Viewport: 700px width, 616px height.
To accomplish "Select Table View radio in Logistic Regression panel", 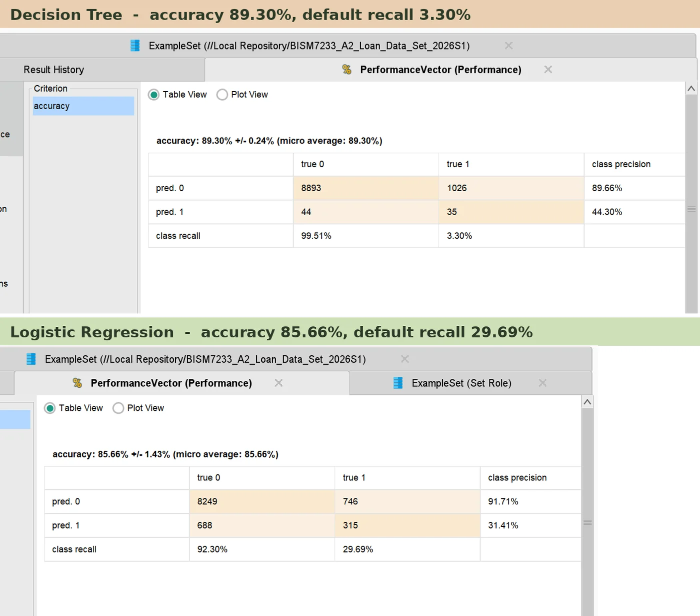I will 50,408.
